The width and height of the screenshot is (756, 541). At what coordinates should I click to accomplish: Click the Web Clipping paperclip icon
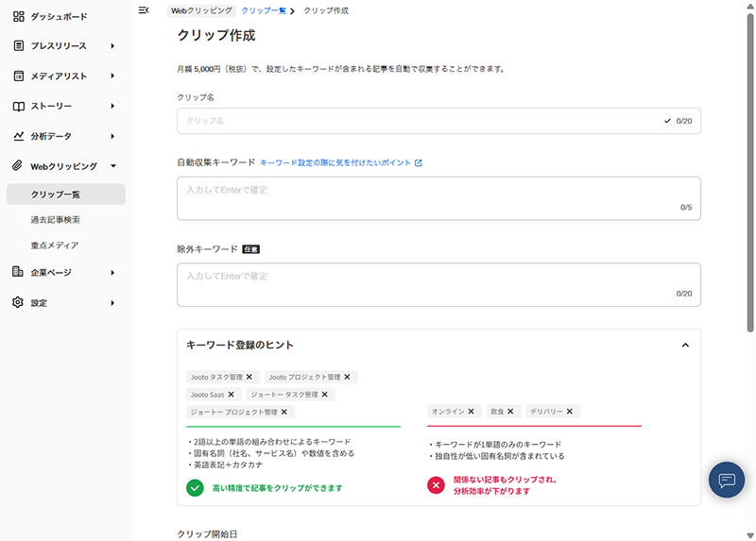[17, 166]
